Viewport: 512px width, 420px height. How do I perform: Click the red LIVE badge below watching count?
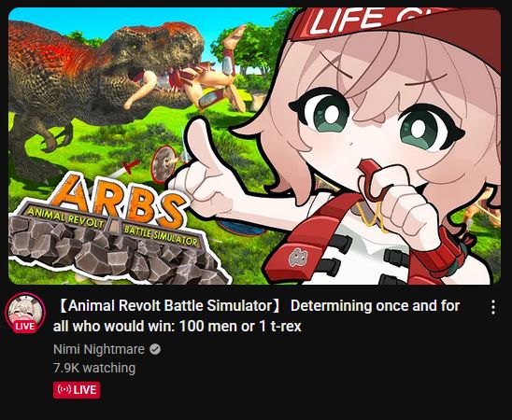77,390
